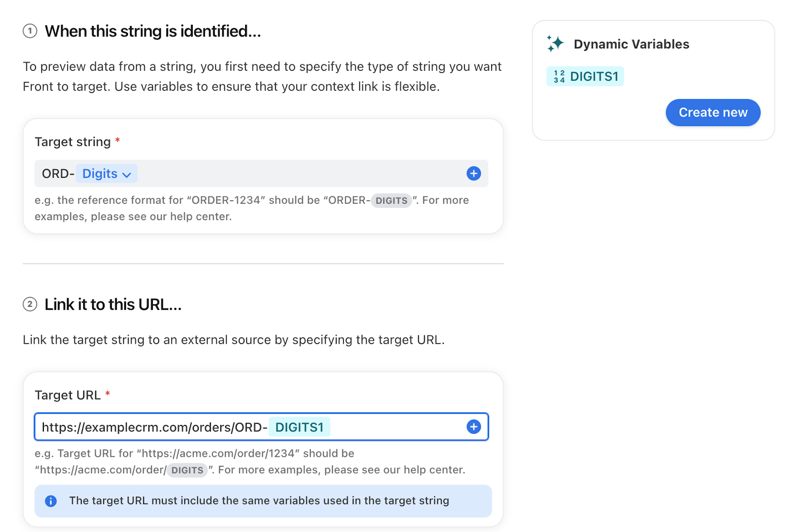Click the Digits variable token in Target string
Image resolution: width=797 pixels, height=532 pixels.
click(100, 173)
